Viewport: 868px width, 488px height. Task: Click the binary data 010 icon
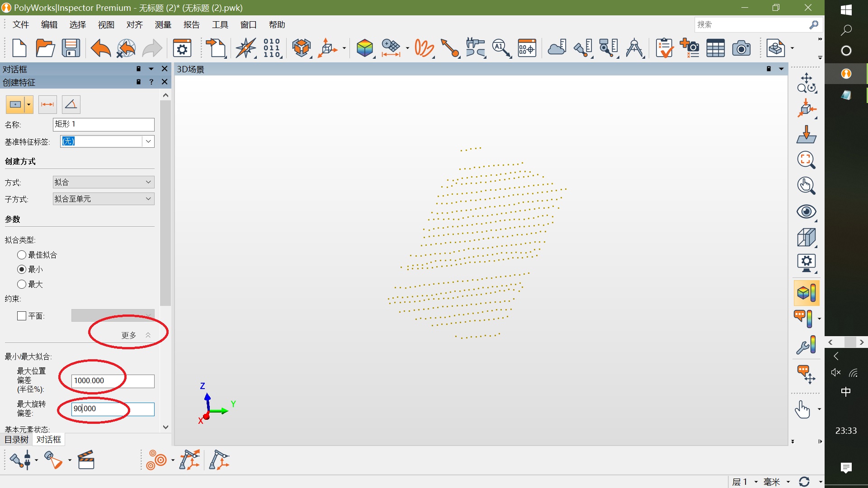272,48
